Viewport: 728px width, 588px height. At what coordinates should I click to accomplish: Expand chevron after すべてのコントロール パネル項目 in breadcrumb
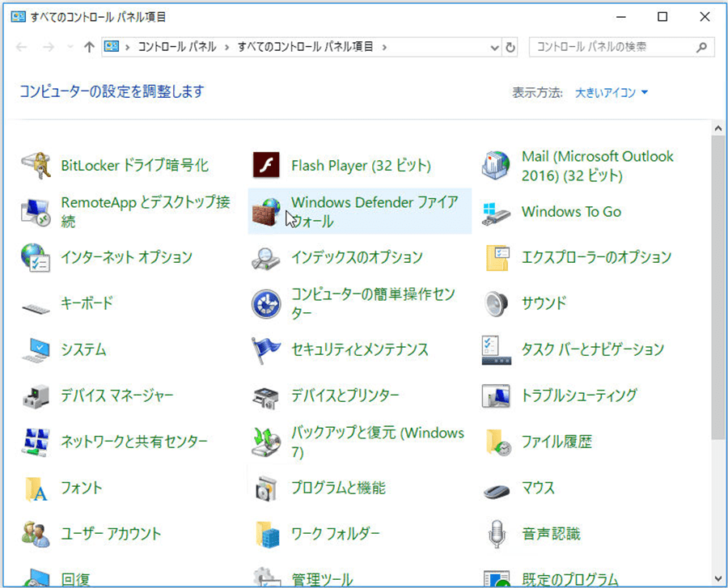384,48
